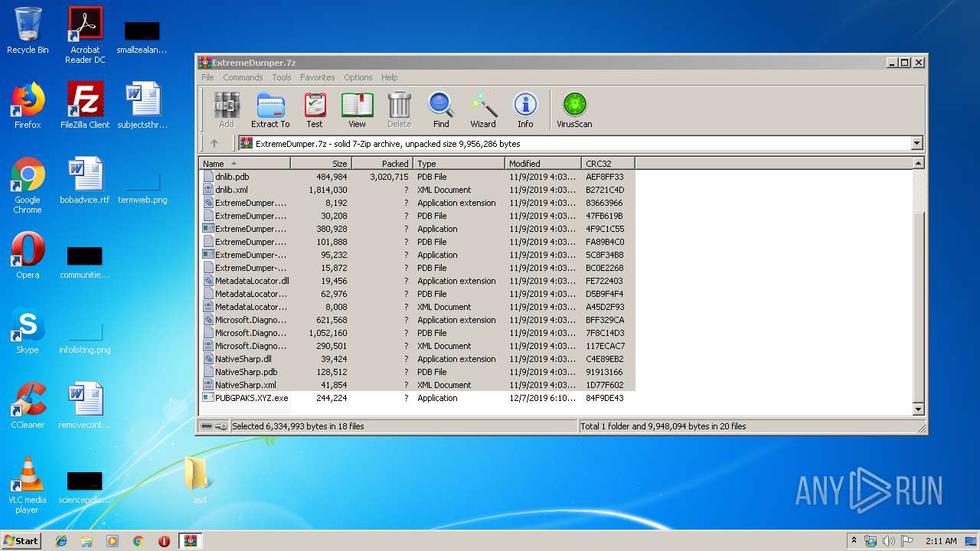Open Recycle Bin desktop icon
The height and width of the screenshot is (551, 980).
coord(28,31)
